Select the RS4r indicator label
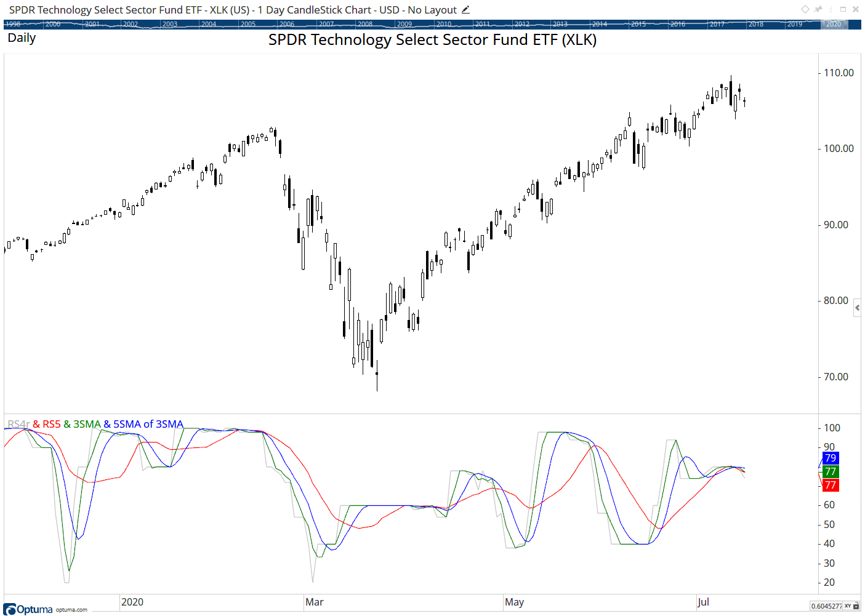Viewport: 865px width, 616px height. pyautogui.click(x=18, y=424)
